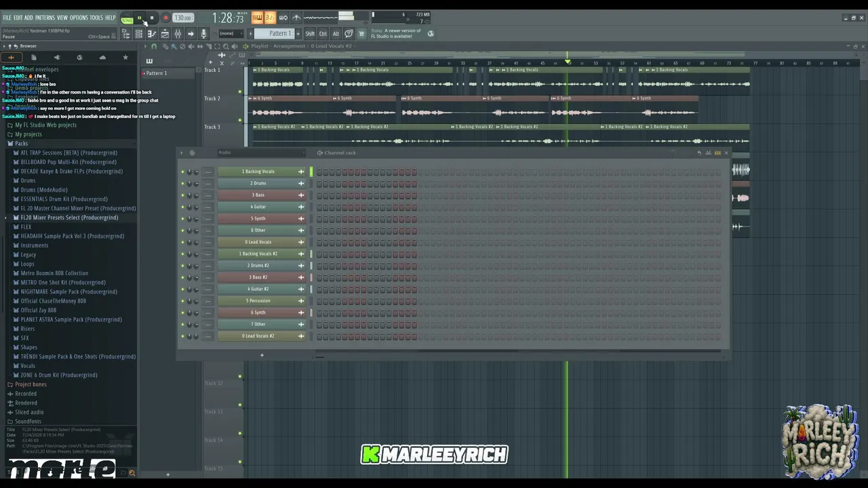Viewport: 868px width, 488px height.
Task: Toggle step/piano roll view icon in Channel rack
Action: (717, 153)
